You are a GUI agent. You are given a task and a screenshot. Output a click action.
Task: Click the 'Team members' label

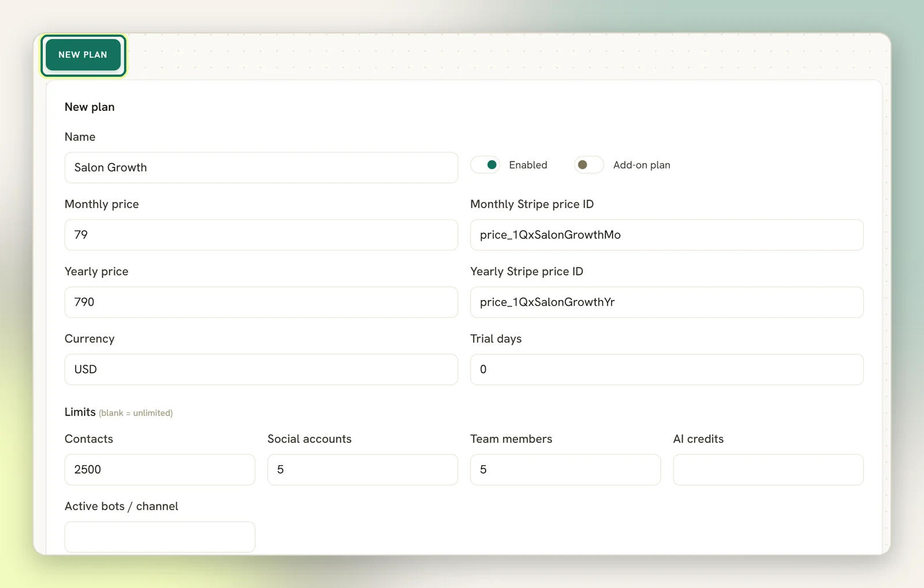(x=511, y=439)
